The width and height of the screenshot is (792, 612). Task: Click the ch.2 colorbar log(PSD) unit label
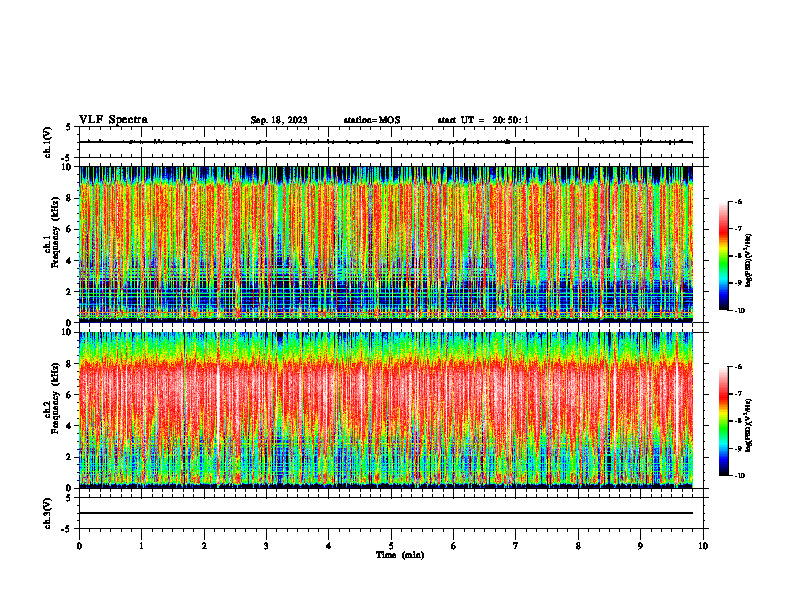pyautogui.click(x=749, y=425)
